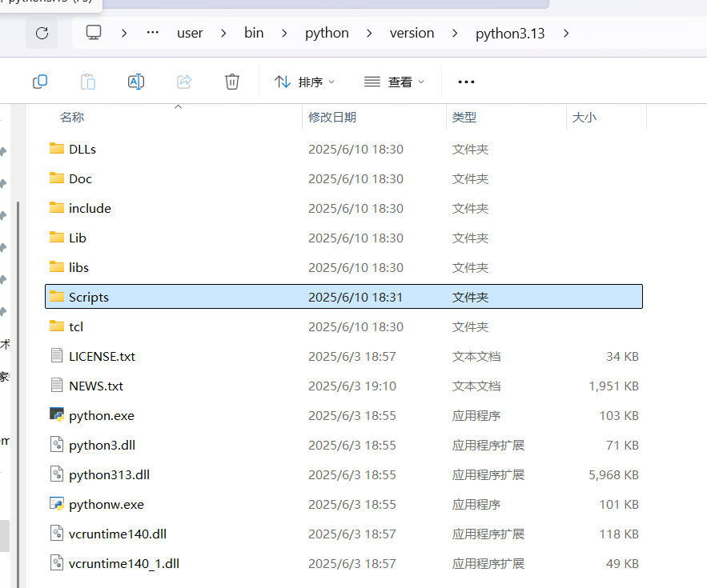Viewport: 707px width, 588px height.
Task: Select the python.exe file name
Action: (102, 415)
